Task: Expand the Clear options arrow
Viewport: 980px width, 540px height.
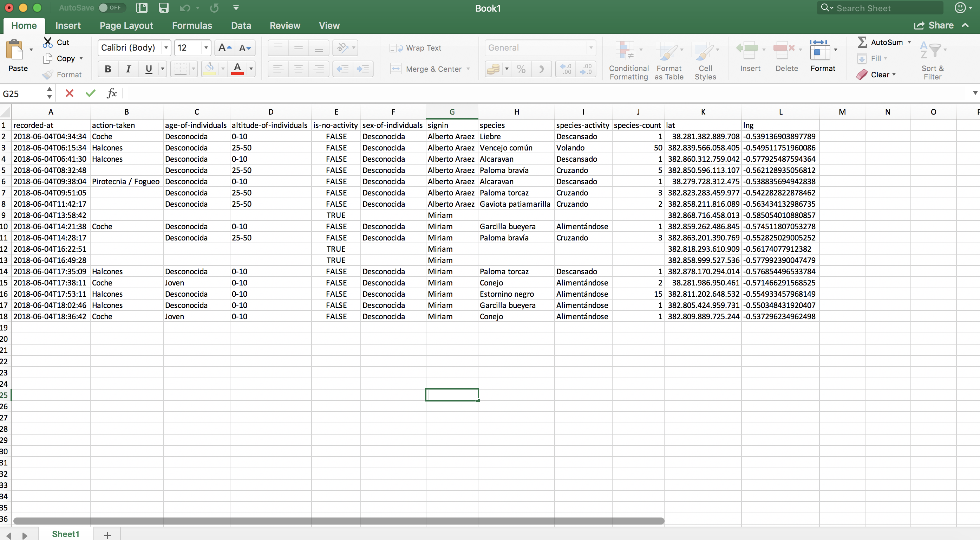Action: coord(894,74)
